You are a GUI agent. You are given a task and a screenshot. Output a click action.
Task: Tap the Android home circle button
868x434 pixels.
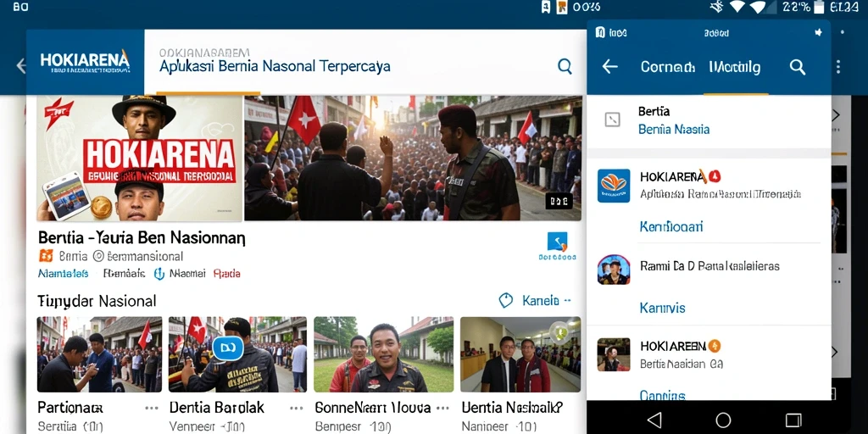point(723,420)
